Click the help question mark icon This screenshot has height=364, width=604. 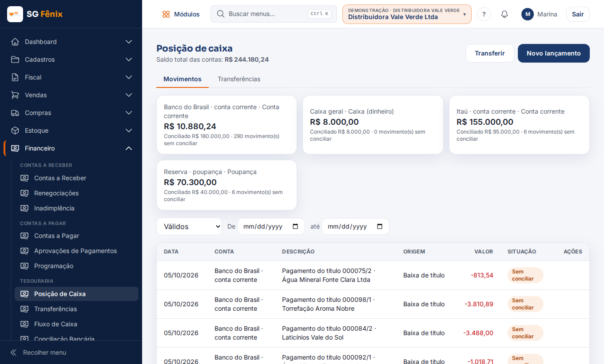pyautogui.click(x=484, y=14)
